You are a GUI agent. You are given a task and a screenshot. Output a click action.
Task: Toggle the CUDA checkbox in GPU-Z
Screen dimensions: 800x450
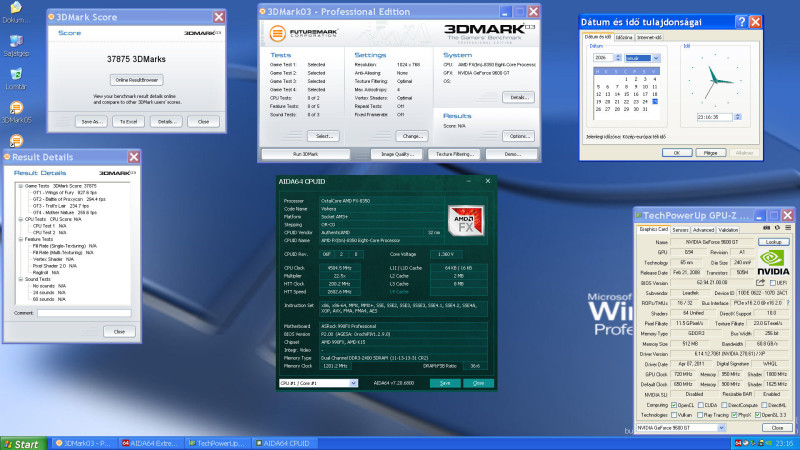click(701, 405)
